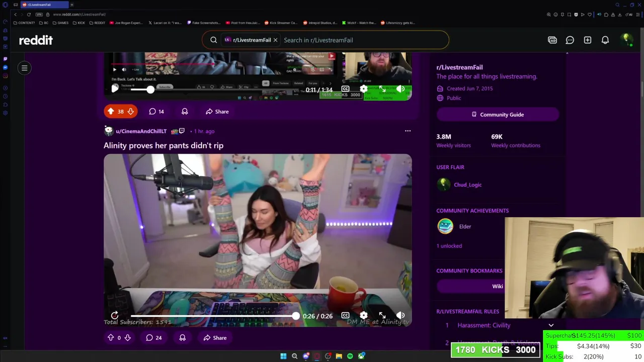Open the 24 comments on Alinity post
This screenshot has width=644, height=362.
tap(154, 338)
